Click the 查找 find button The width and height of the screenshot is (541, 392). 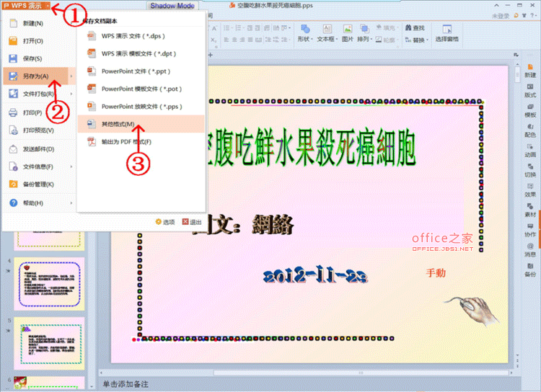tap(415, 28)
